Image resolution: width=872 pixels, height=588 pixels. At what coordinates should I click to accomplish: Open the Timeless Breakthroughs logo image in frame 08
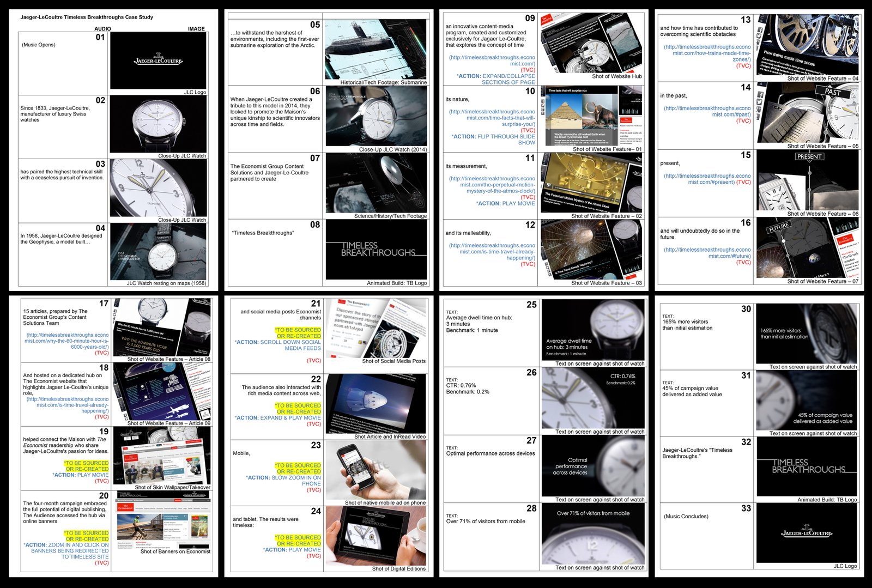point(376,249)
